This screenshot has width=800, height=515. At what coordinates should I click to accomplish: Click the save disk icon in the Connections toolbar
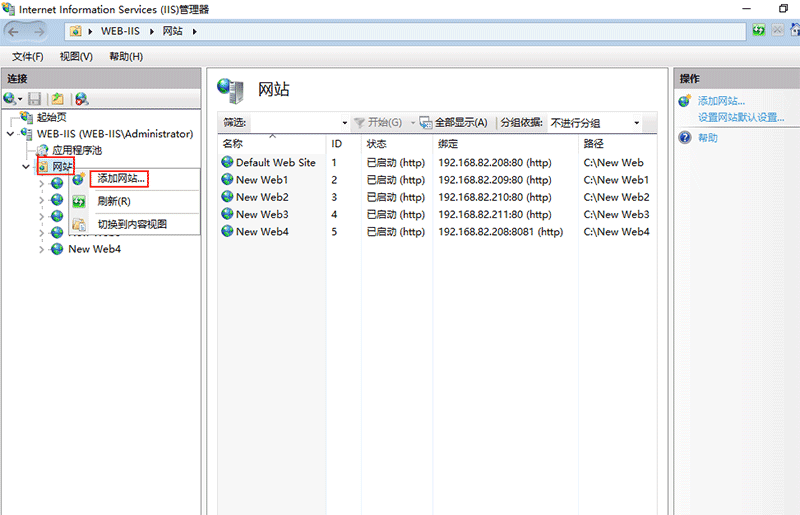tap(34, 99)
